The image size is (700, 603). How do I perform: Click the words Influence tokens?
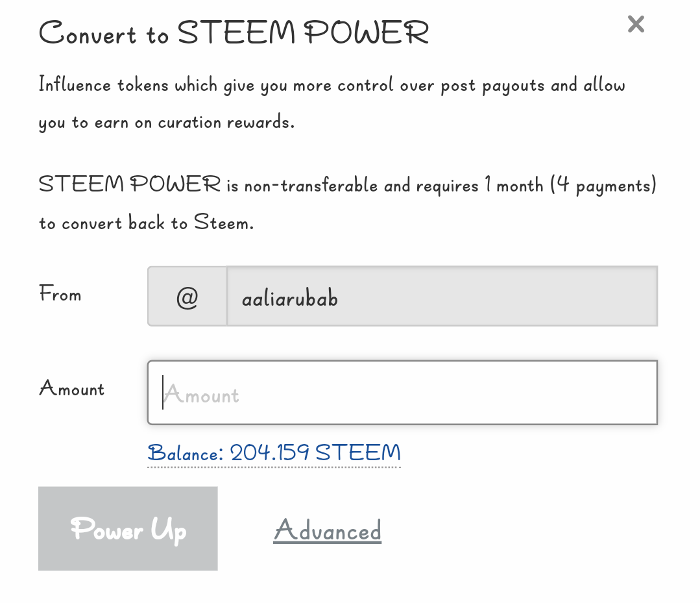103,85
